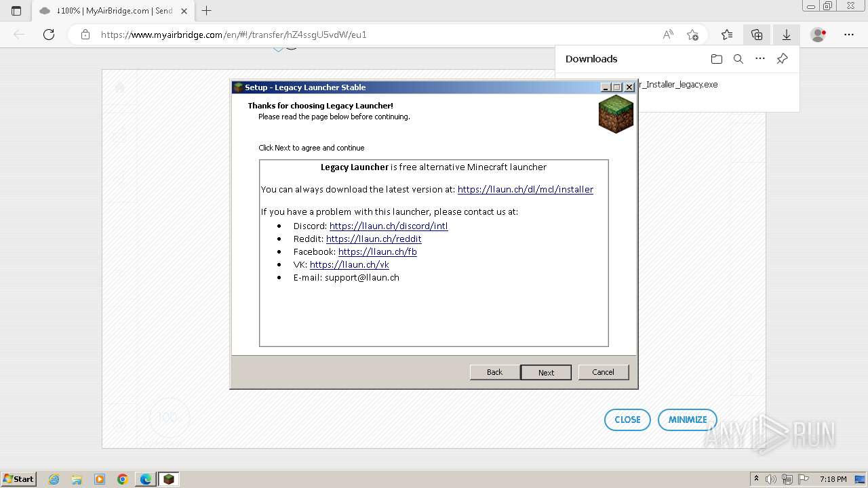
Task: Click Back in the setup wizard
Action: tap(494, 372)
